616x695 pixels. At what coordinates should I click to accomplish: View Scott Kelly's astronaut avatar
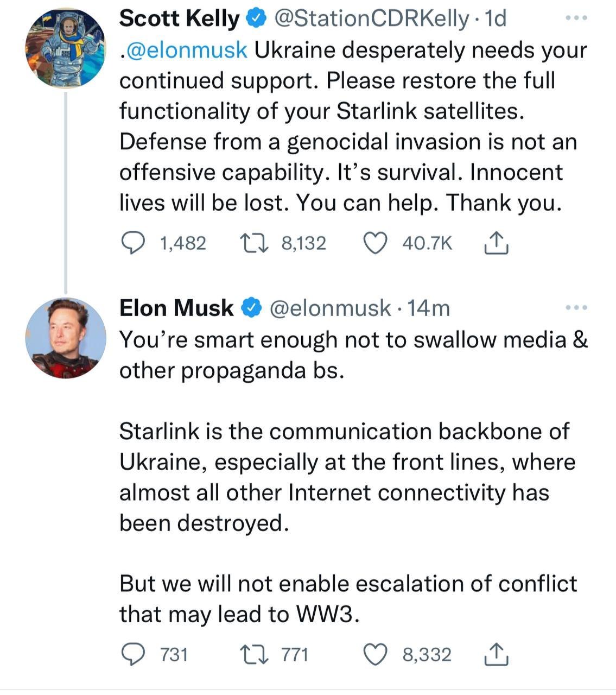click(66, 48)
